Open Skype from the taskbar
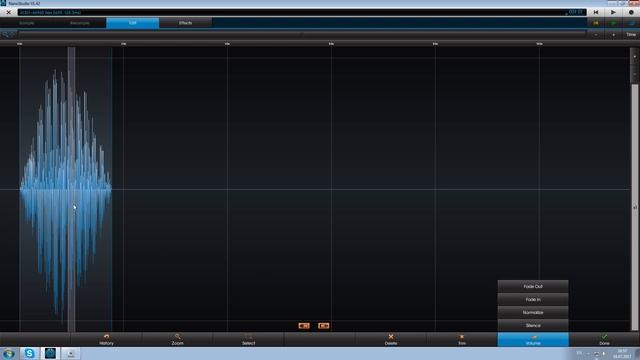The image size is (640, 360). (x=29, y=353)
